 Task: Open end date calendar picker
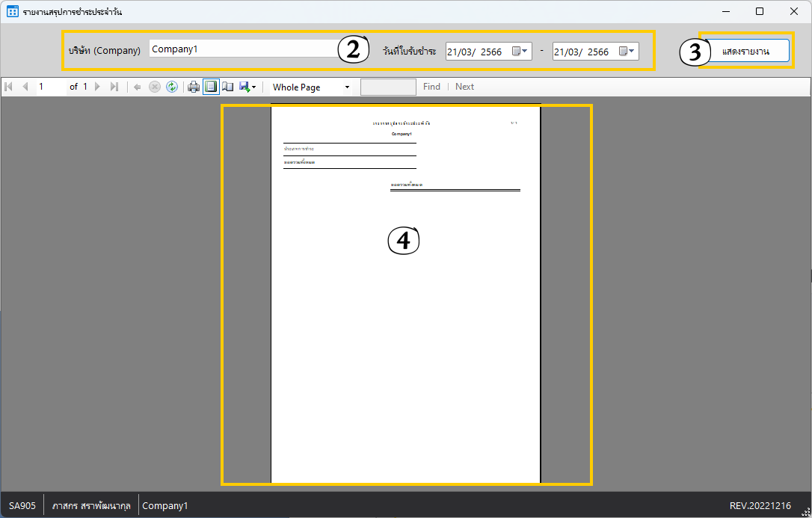(x=627, y=52)
